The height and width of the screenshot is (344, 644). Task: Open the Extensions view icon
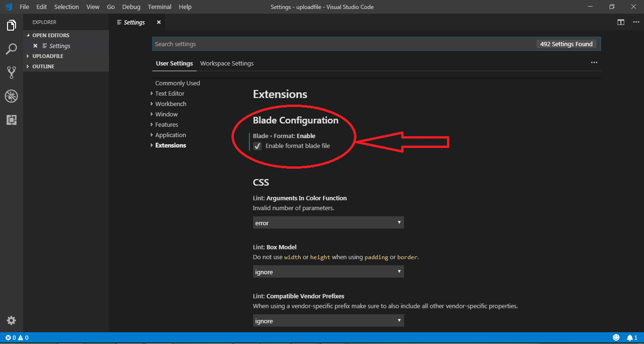11,120
